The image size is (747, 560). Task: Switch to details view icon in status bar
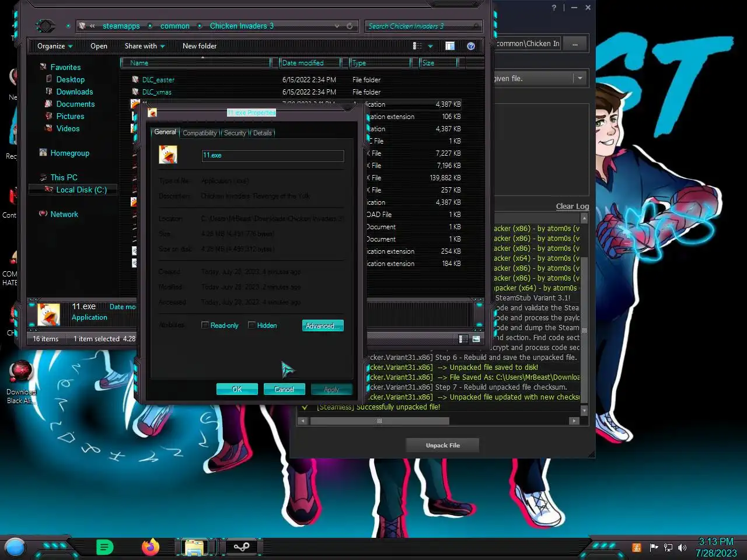tap(463, 339)
